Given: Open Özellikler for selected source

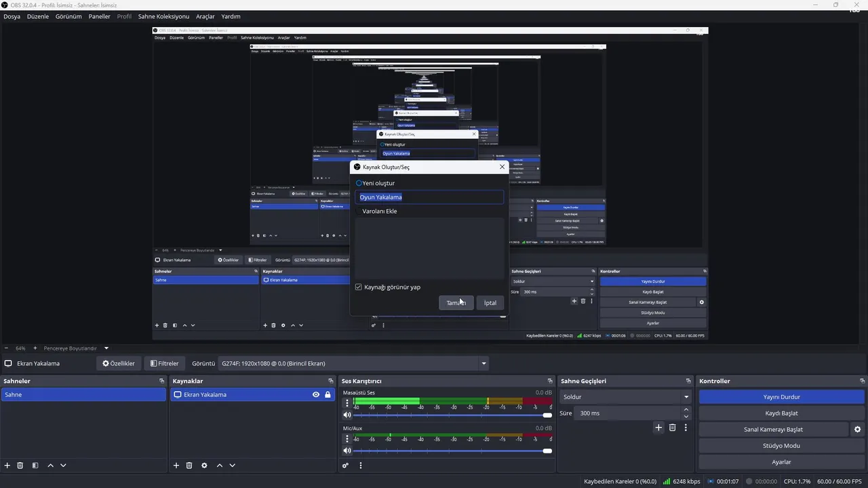Looking at the screenshot, I should point(119,363).
